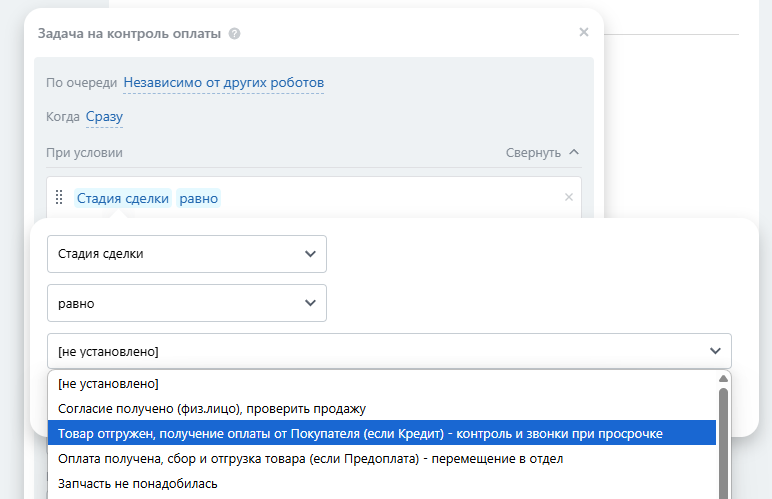Click Независимо от других роботов link
This screenshot has width=772, height=499.
point(223,82)
